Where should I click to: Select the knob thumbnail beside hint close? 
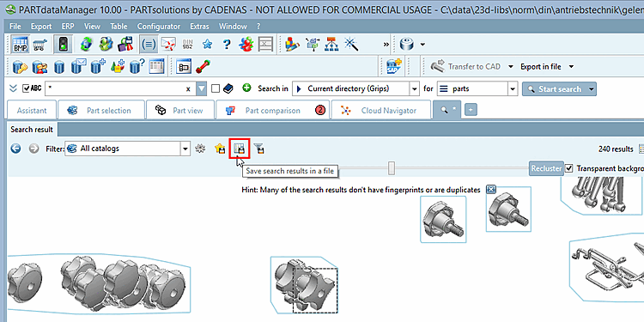[508, 209]
